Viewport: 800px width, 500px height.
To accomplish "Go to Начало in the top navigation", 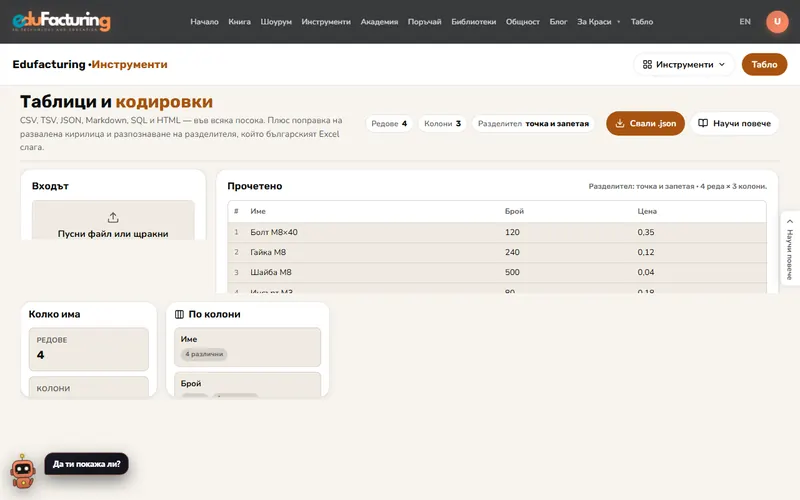I will click(x=204, y=21).
